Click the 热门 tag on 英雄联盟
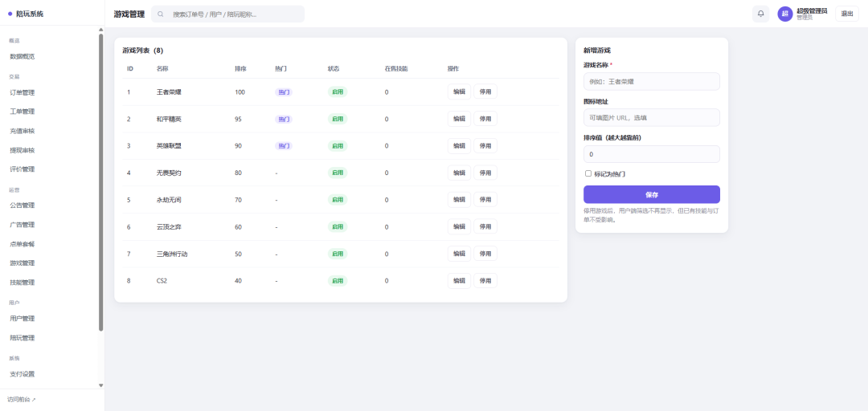 pos(284,146)
